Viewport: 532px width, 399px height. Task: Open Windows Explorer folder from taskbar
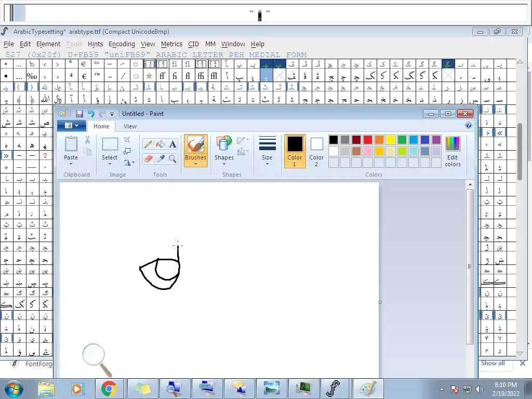(x=46, y=389)
